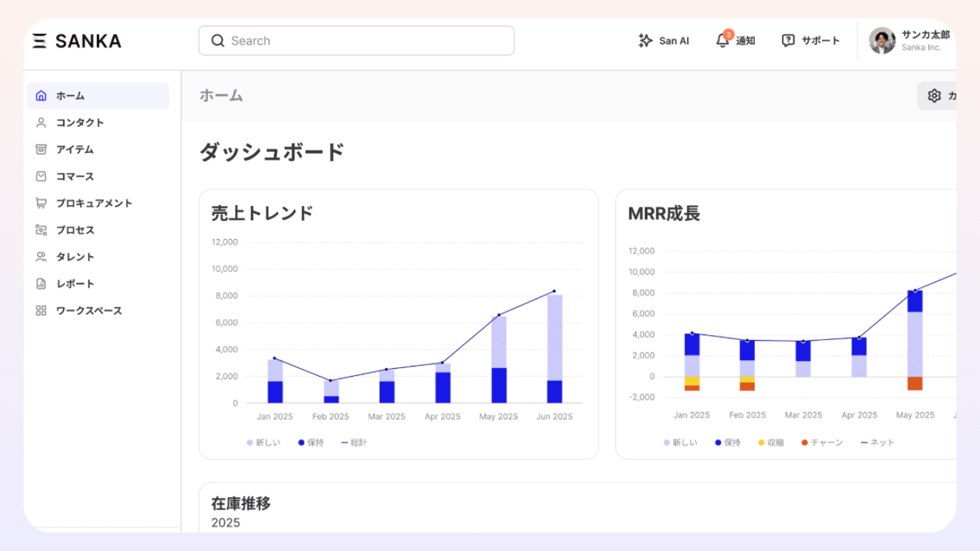Toggle 新しい legend in 売上トレンド chart

[264, 443]
